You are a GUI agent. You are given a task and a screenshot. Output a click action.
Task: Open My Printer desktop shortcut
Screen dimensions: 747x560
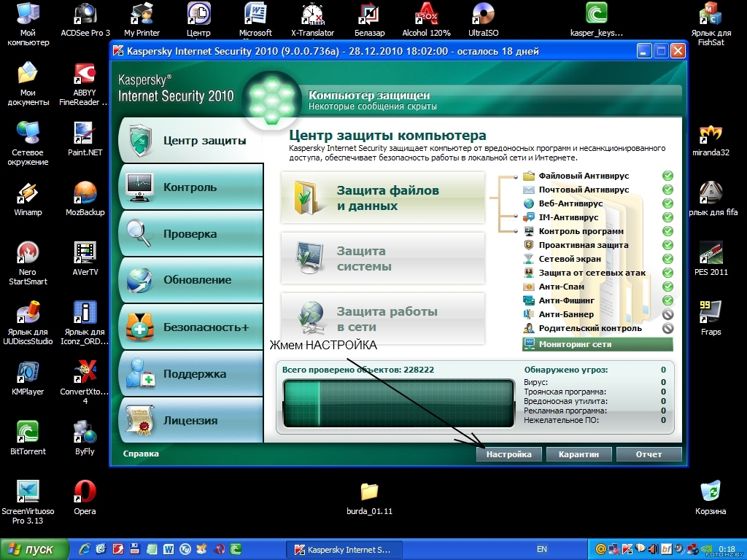(x=142, y=20)
